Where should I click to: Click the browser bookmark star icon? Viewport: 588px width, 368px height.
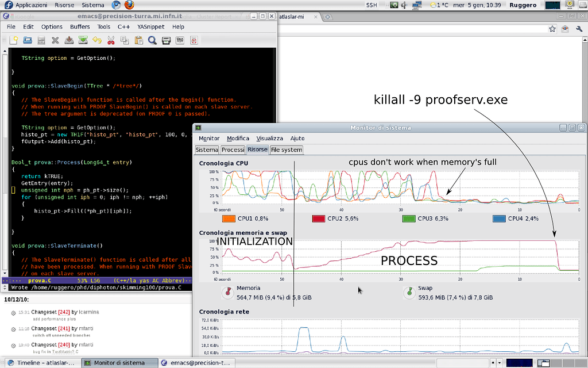[552, 28]
